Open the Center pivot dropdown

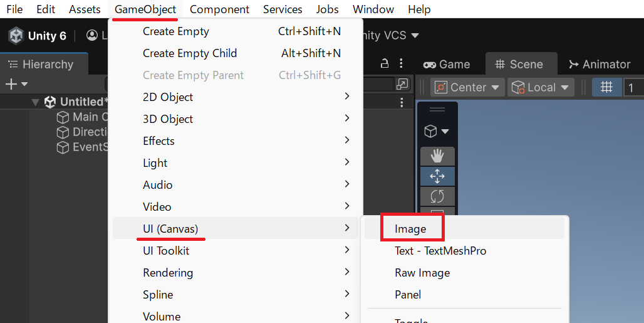click(x=467, y=87)
